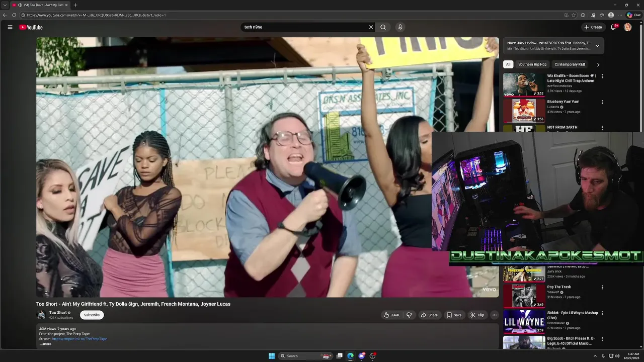
Task: Open the system tray volume speaker icon
Action: pyautogui.click(x=617, y=356)
